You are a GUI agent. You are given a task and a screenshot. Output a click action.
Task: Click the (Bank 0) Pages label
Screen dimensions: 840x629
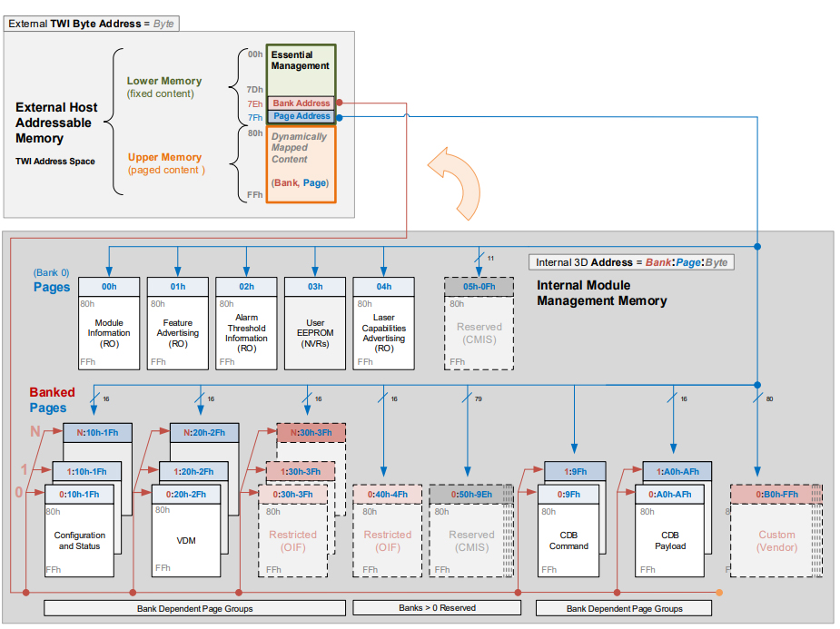(52, 280)
